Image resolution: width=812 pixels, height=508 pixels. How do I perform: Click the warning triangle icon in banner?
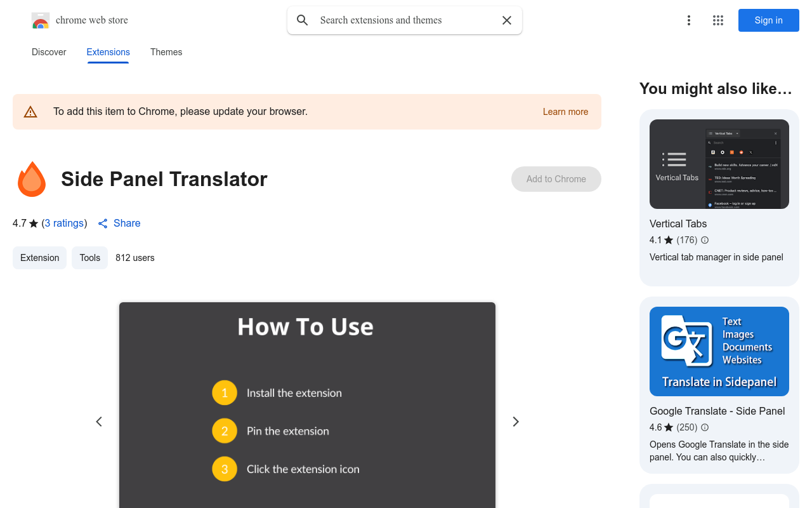coord(30,112)
